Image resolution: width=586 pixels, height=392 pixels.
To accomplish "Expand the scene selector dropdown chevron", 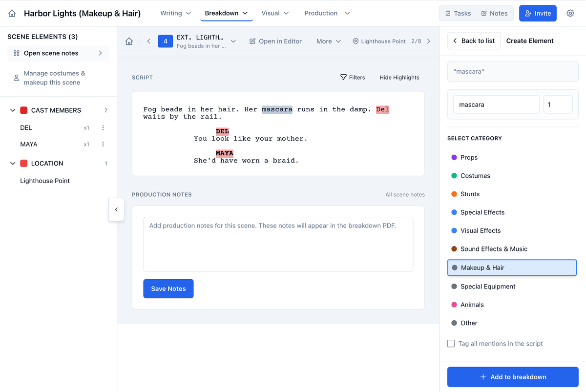I will pyautogui.click(x=233, y=41).
